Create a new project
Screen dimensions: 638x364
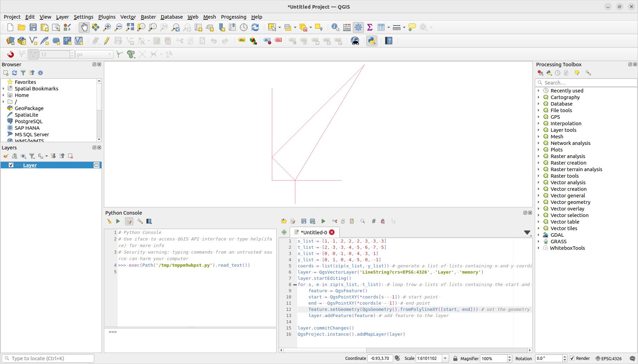[x=10, y=27]
